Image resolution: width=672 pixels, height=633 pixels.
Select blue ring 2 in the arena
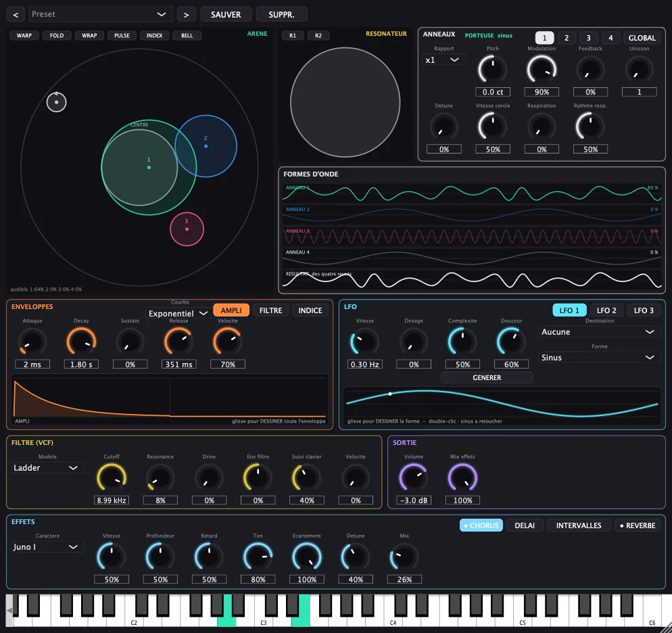tap(206, 146)
